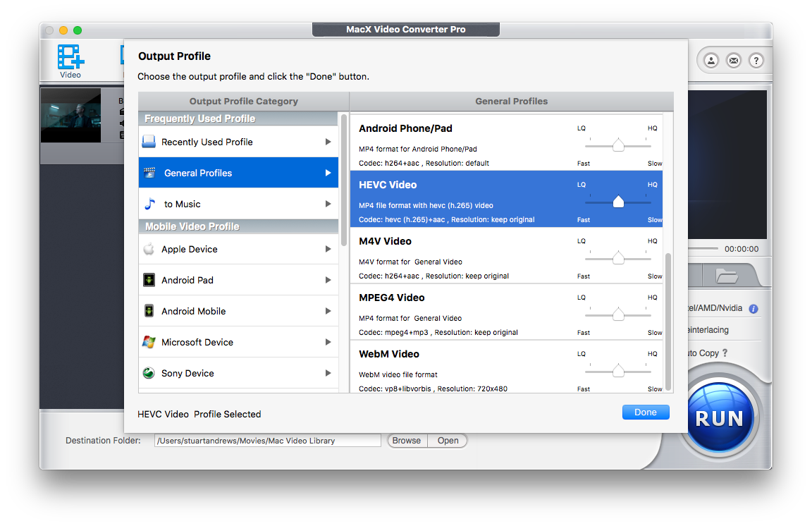Expand General Profiles arrow
Screen dimensions: 812x526
tap(328, 173)
